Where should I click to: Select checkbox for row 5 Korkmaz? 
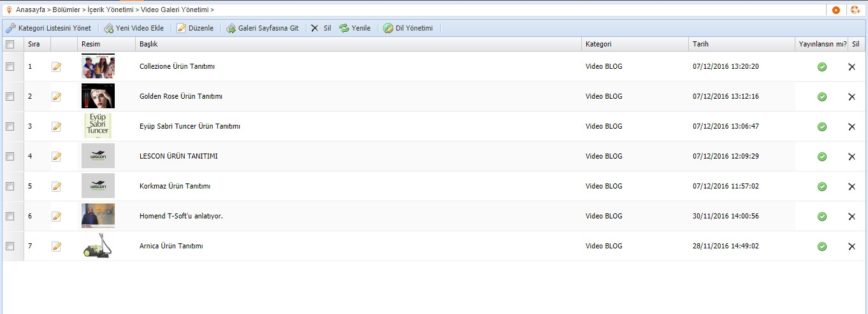pos(10,187)
